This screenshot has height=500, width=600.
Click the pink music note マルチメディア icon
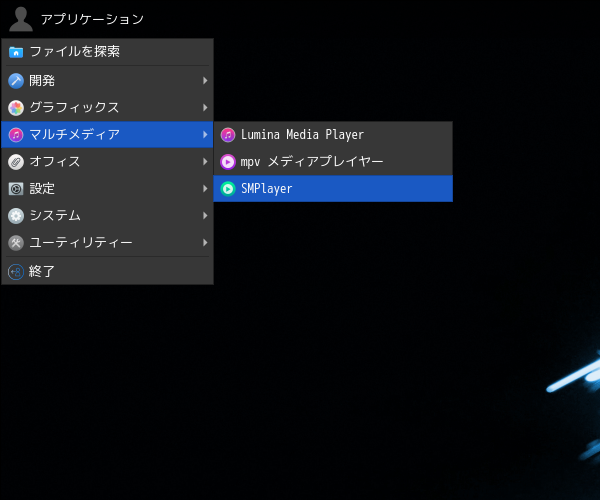tap(16, 135)
